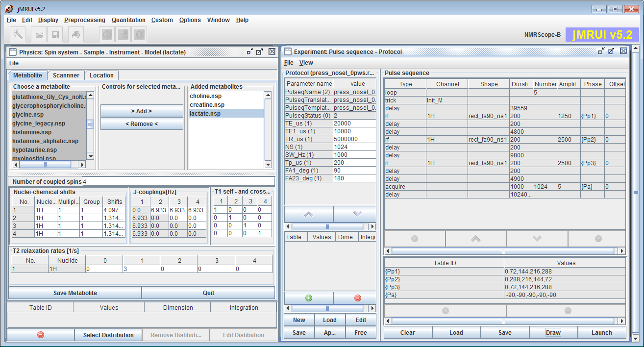Click Save Metabolite button
The width and height of the screenshot is (644, 347).
tap(75, 293)
